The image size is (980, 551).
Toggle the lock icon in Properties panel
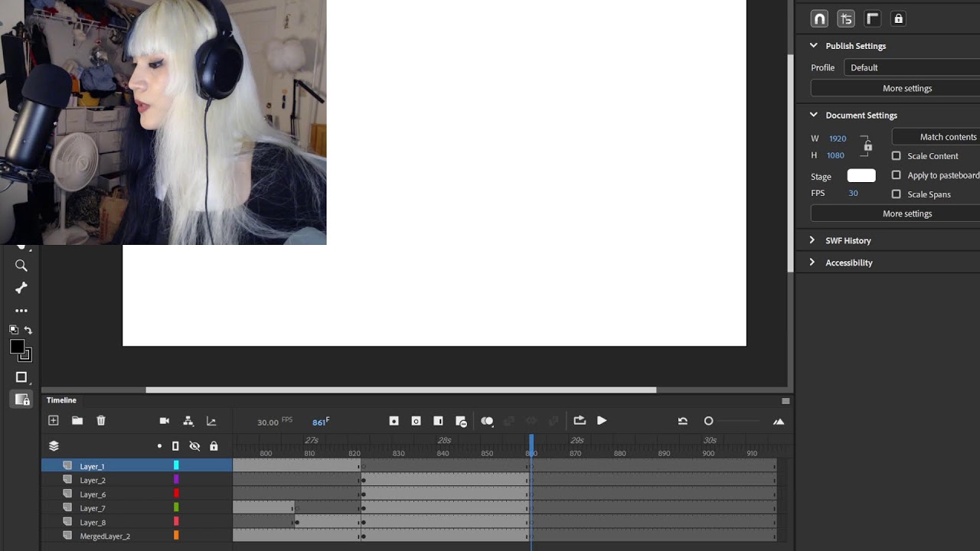click(899, 18)
